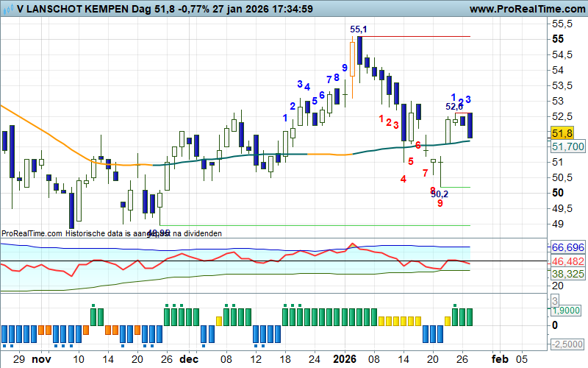The height and width of the screenshot is (368, 588).
Task: Select the yellow 51,8 current price tag
Action: click(562, 133)
